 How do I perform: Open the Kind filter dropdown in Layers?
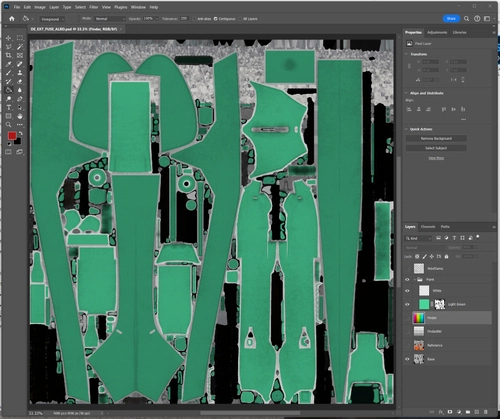click(418, 238)
